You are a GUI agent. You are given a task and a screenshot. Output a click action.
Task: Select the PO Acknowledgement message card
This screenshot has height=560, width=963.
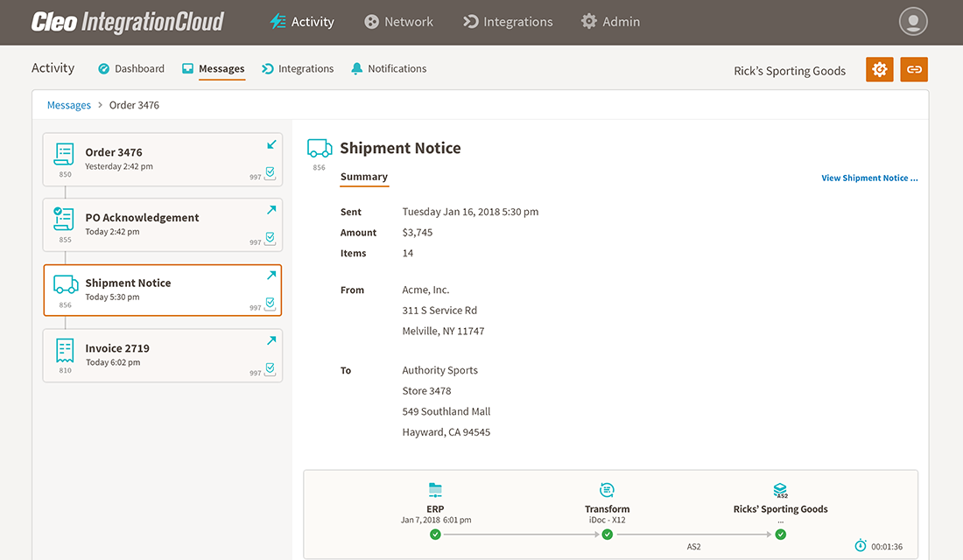pyautogui.click(x=163, y=225)
